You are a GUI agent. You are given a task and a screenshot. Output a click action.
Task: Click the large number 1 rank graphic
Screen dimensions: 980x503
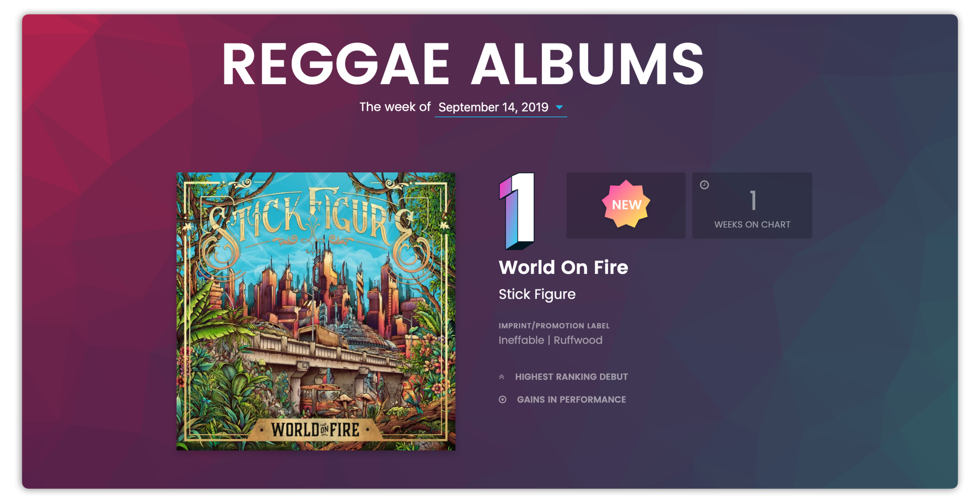(517, 211)
